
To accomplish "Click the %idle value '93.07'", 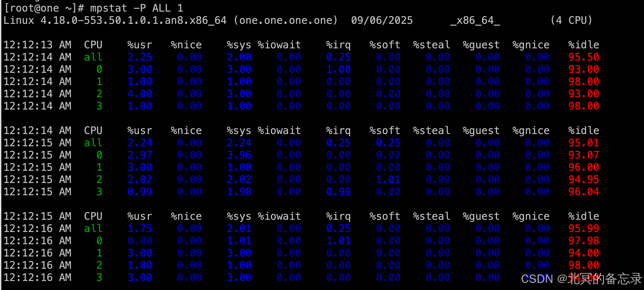I will pos(583,155).
